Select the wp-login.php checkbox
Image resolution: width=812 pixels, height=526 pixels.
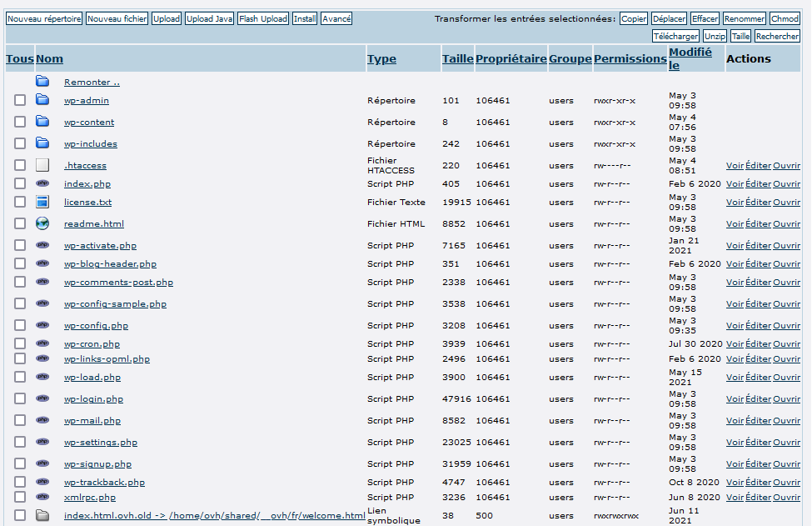[x=20, y=398]
